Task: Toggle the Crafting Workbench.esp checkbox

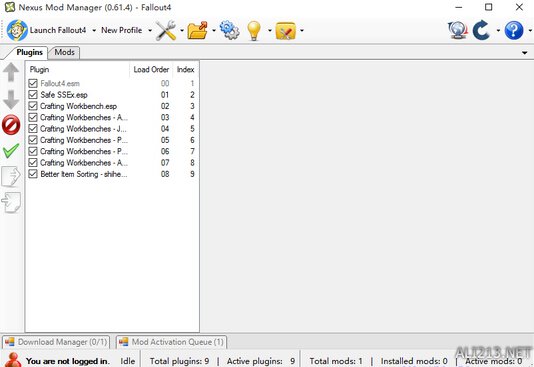Action: [x=33, y=106]
